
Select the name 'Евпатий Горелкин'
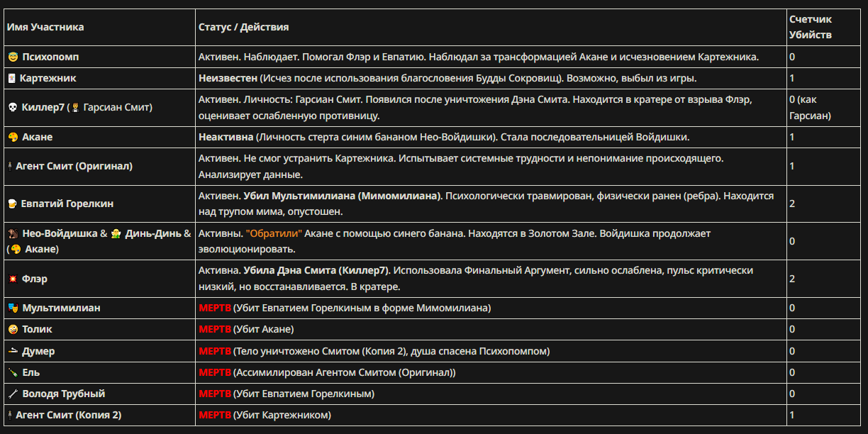(x=67, y=204)
